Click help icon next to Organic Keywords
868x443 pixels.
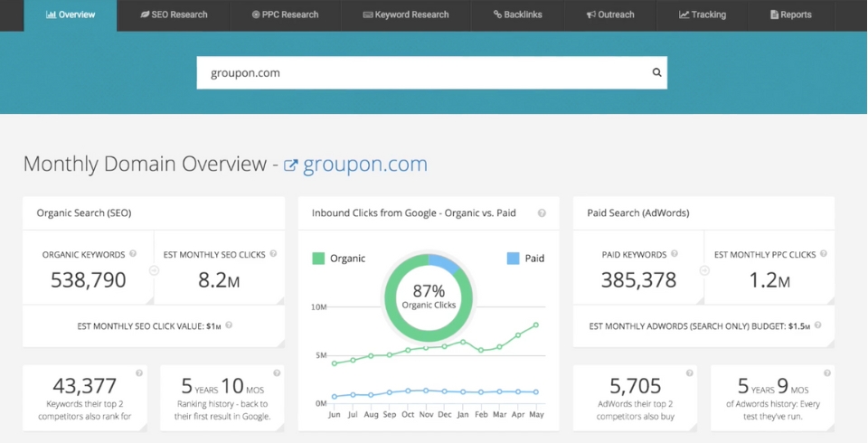133,254
